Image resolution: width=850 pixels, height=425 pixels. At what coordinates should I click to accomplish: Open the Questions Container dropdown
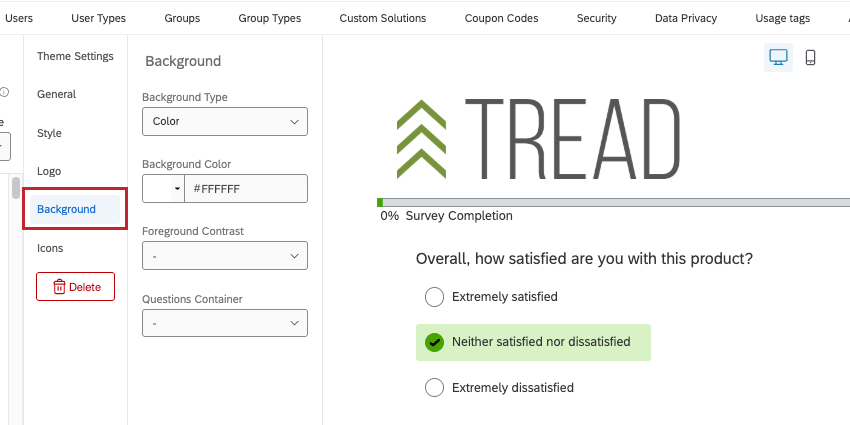224,323
